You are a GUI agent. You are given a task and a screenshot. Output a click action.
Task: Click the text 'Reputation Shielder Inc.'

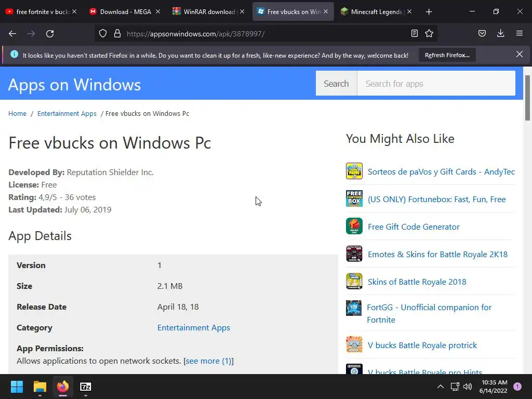[x=110, y=172]
